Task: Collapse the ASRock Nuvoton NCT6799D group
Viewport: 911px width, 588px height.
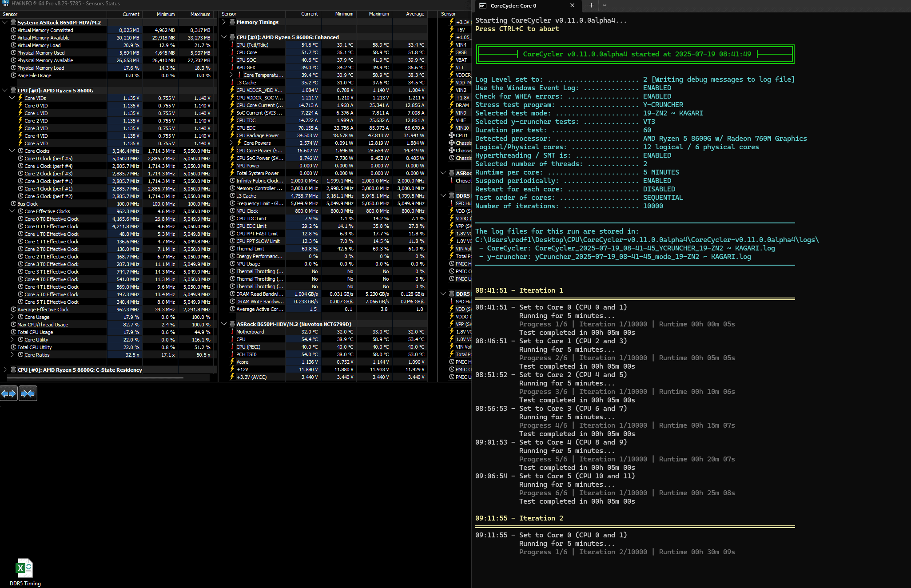Action: (224, 324)
